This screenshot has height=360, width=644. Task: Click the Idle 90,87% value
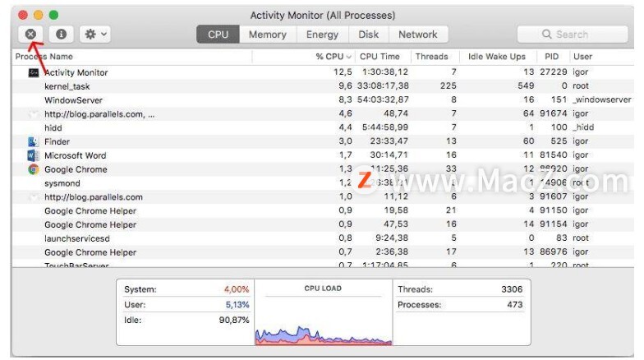pos(234,320)
